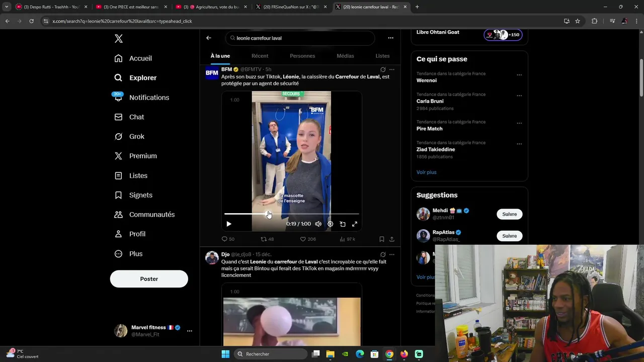The width and height of the screenshot is (644, 362).
Task: Switch to the Récent tab
Action: 260,56
